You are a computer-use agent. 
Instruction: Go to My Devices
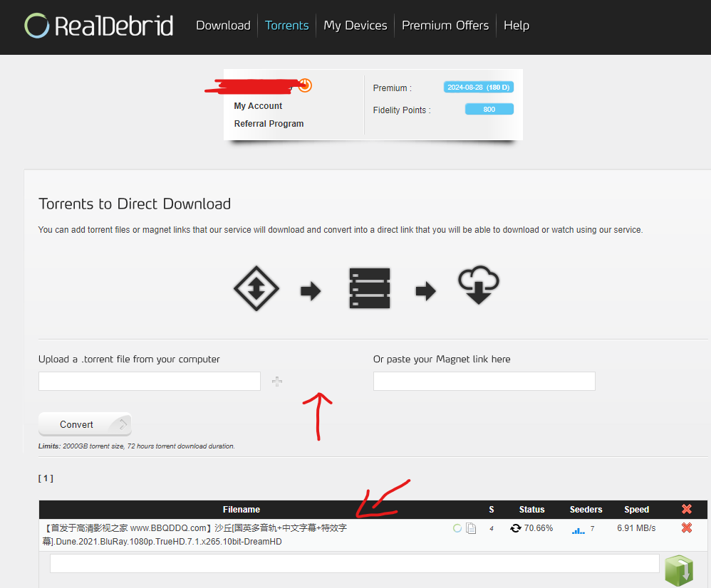pos(355,26)
